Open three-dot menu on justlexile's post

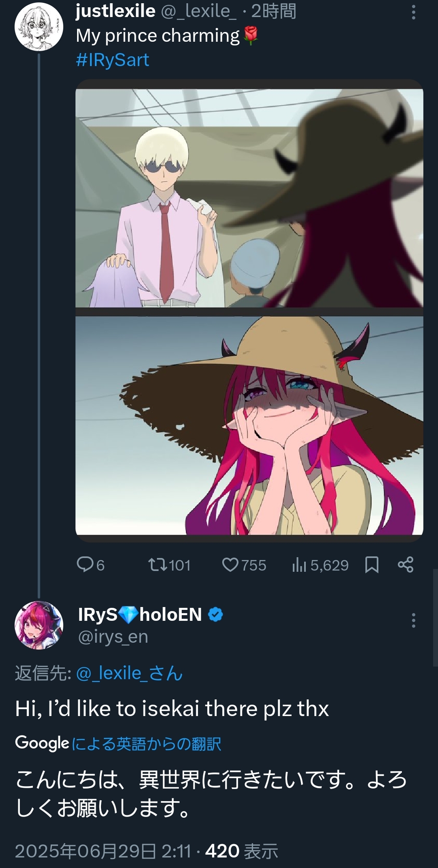pyautogui.click(x=413, y=12)
